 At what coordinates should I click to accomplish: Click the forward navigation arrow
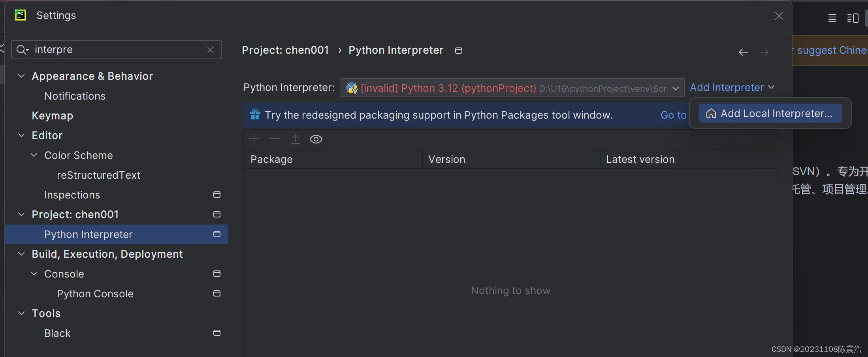(x=764, y=52)
